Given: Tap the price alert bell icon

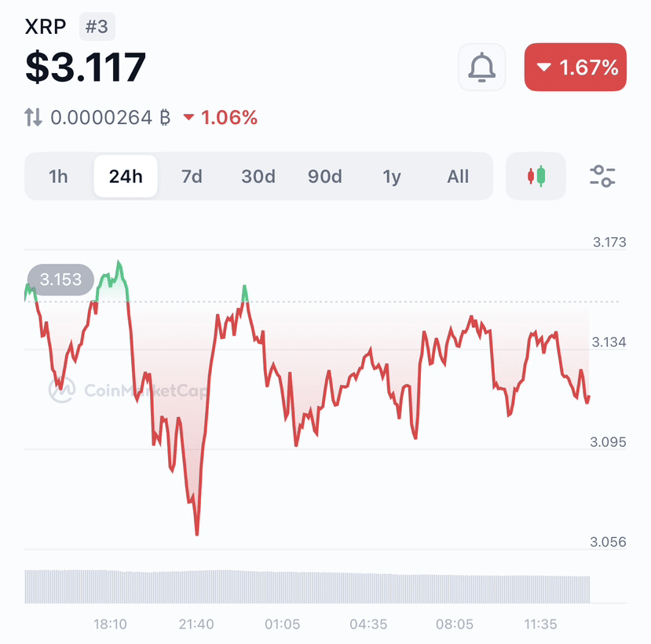Looking at the screenshot, I should coord(481,68).
